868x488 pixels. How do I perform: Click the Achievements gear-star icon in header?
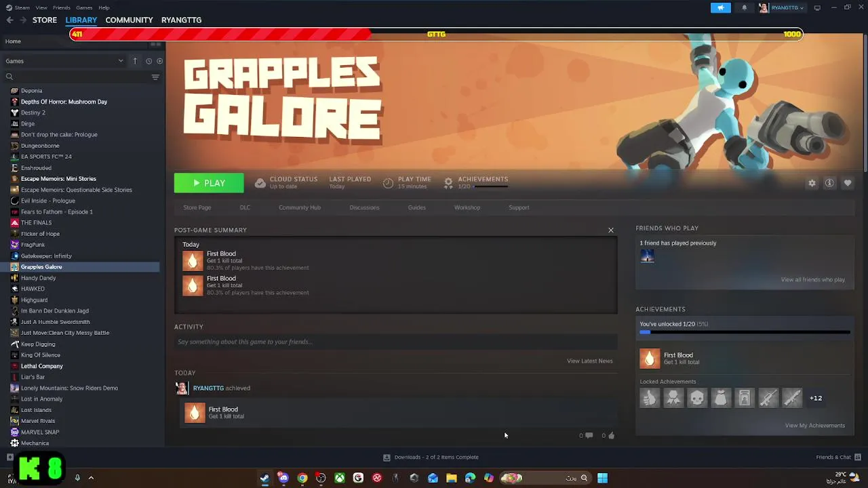[x=448, y=183]
